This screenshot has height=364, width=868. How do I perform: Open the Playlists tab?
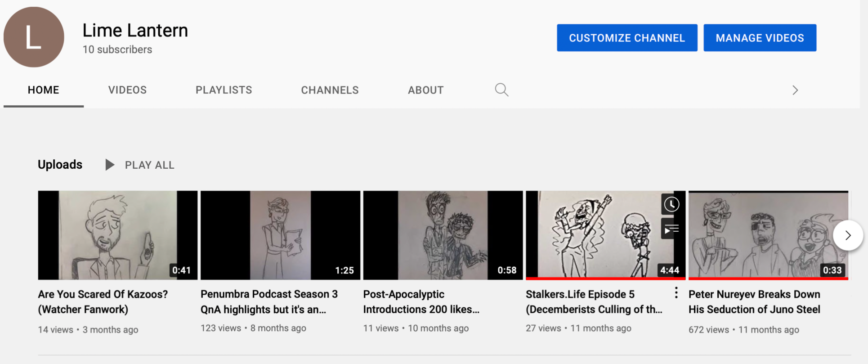(224, 90)
